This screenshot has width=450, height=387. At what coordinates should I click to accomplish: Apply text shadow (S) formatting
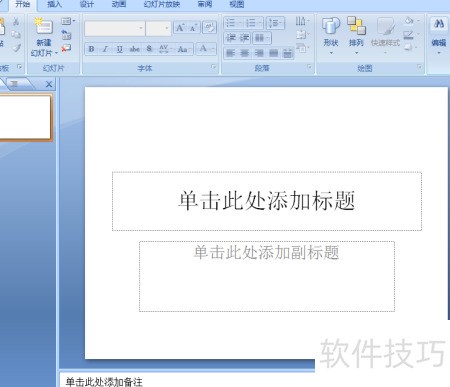click(x=149, y=49)
